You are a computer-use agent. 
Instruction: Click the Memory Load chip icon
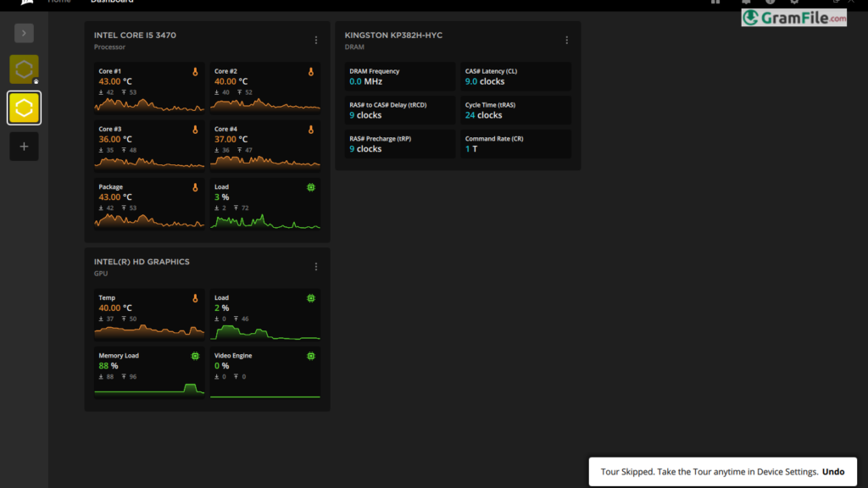pyautogui.click(x=195, y=356)
